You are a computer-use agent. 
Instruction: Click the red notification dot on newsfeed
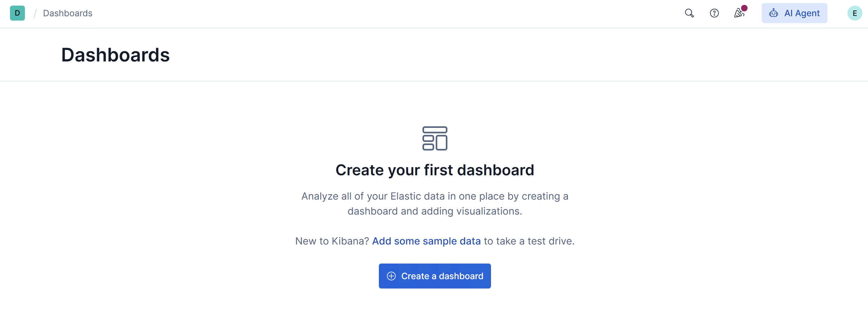(x=744, y=8)
